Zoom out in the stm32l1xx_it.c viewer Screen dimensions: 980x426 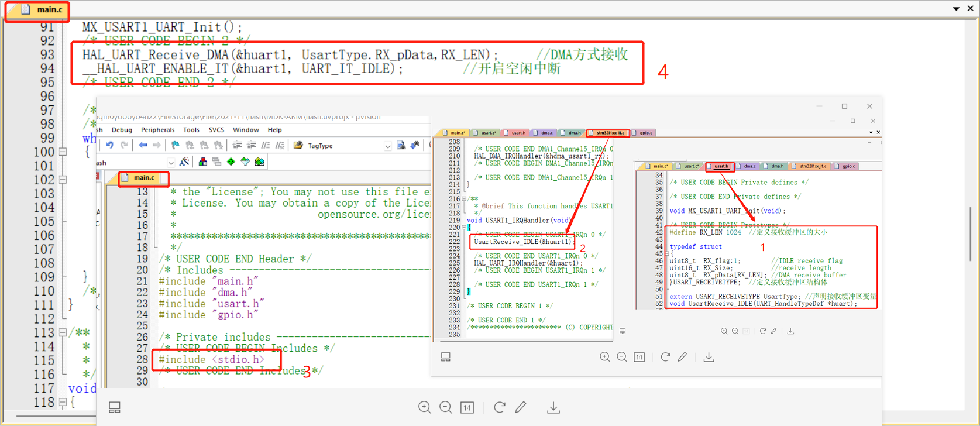[x=622, y=357]
